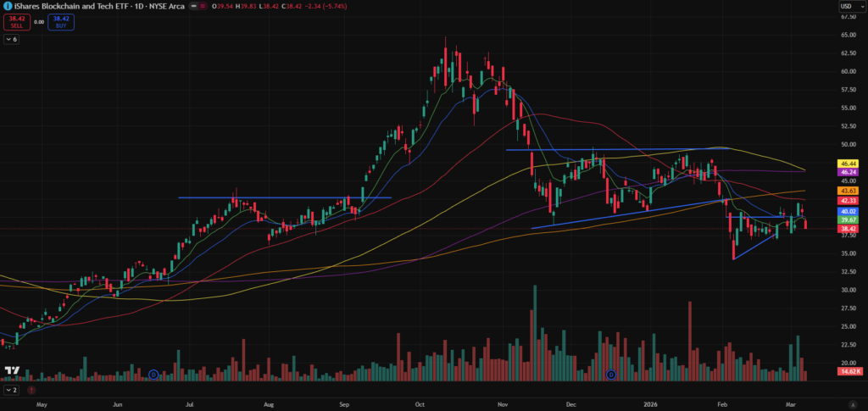Toggle the pink data status indicator in header

(203, 7)
